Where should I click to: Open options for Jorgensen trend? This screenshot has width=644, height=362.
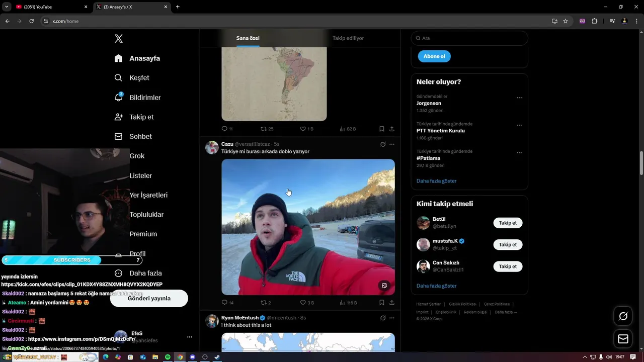[519, 98]
